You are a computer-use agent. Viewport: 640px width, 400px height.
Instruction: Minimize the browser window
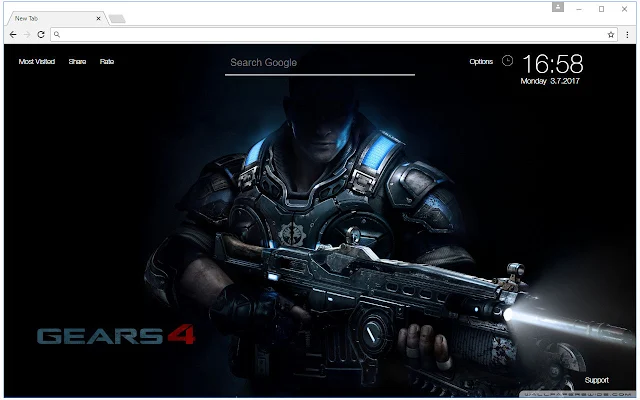pos(579,9)
